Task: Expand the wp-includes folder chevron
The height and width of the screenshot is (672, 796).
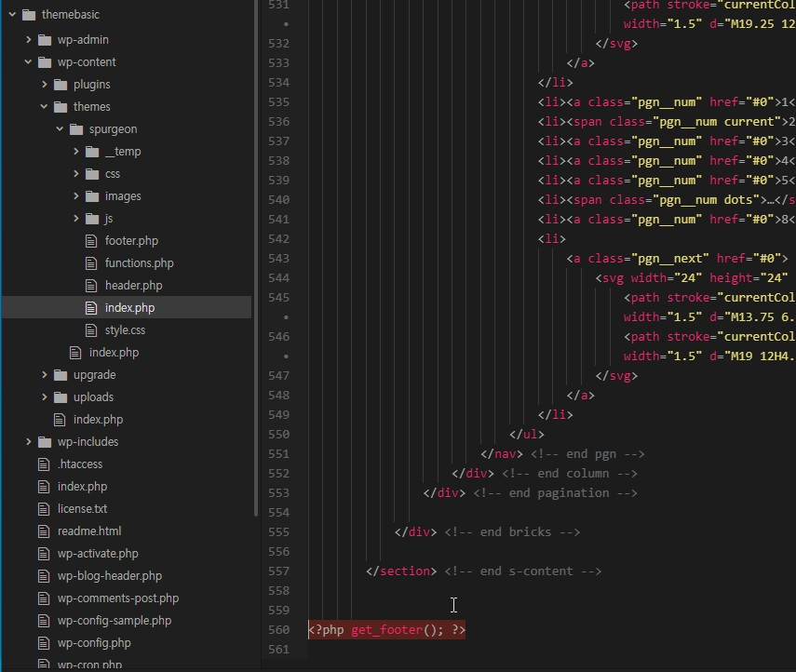Action: pos(29,441)
